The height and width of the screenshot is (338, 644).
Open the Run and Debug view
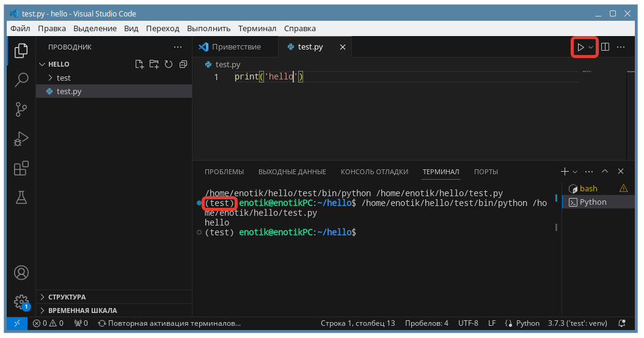click(21, 139)
